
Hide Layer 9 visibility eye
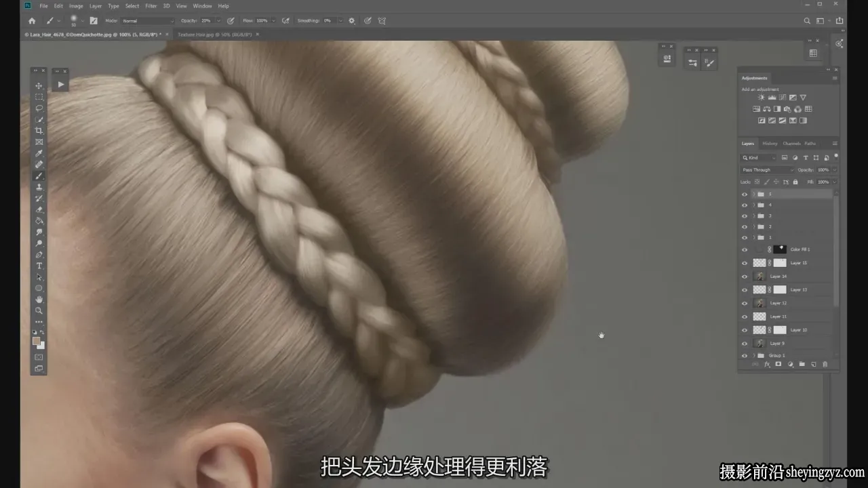[x=745, y=344]
